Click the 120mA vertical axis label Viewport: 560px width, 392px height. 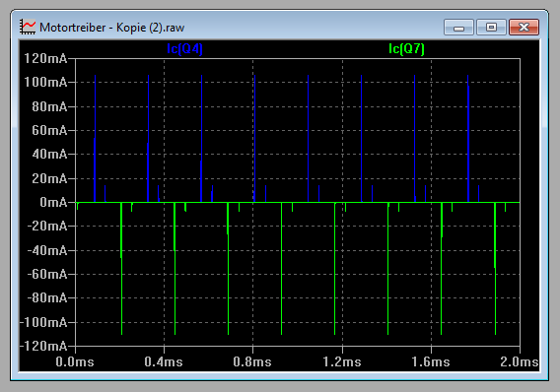[45, 58]
